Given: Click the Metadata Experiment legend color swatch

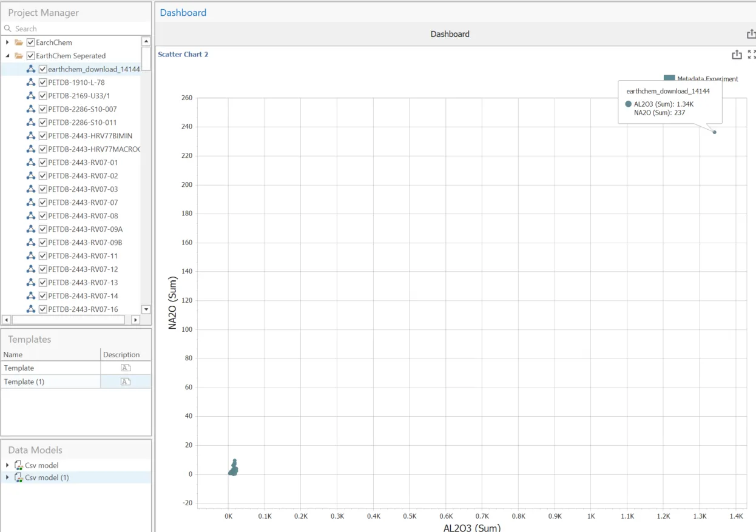Looking at the screenshot, I should 669,78.
